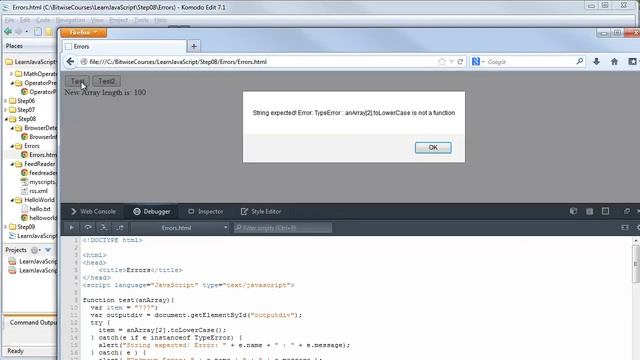Collapse FeedReader folder in Places
This screenshot has width=640, height=360.
[12, 164]
